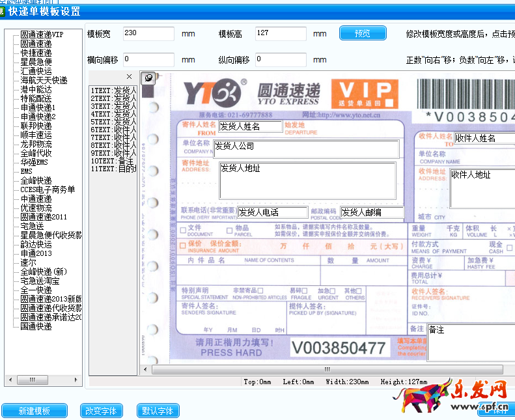
Task: Select list entry 6TEXT:收件人
Action: (x=113, y=130)
